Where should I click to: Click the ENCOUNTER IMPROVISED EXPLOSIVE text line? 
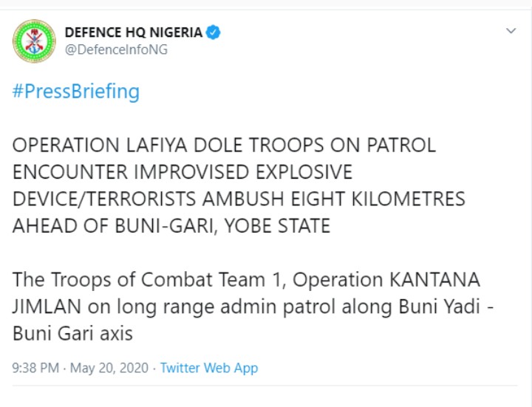[x=183, y=172]
